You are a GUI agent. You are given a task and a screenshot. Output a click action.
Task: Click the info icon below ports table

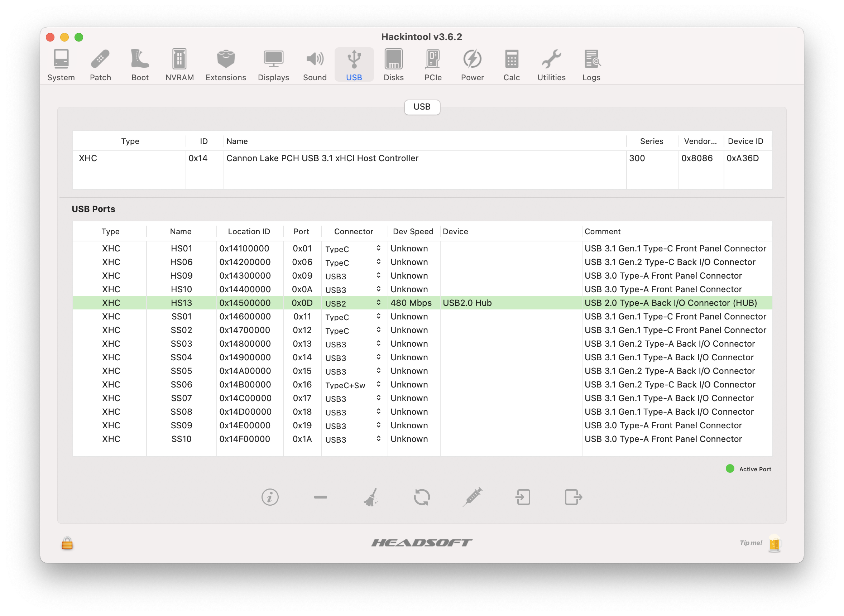click(270, 497)
